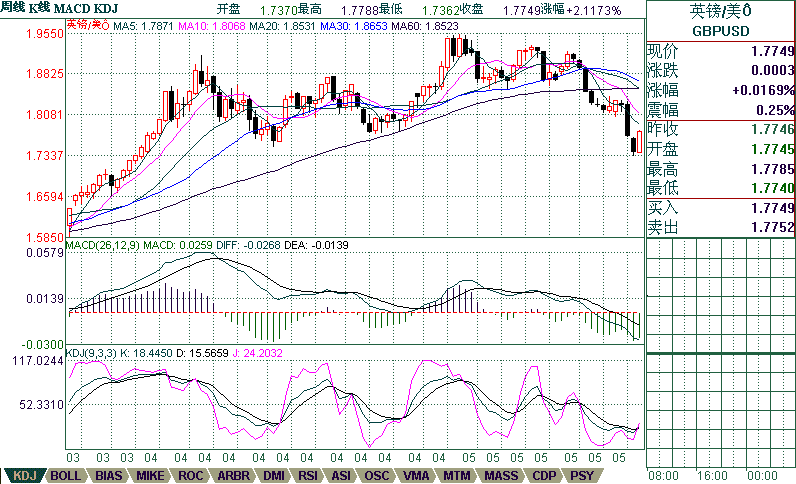Click the MA5: 1.7871 legend
Viewport: 796px width, 484px height.
click(x=143, y=26)
